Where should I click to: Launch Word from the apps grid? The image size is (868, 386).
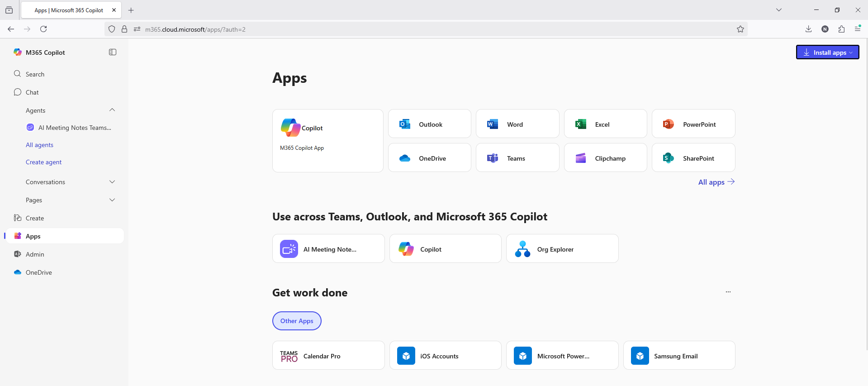coord(517,124)
